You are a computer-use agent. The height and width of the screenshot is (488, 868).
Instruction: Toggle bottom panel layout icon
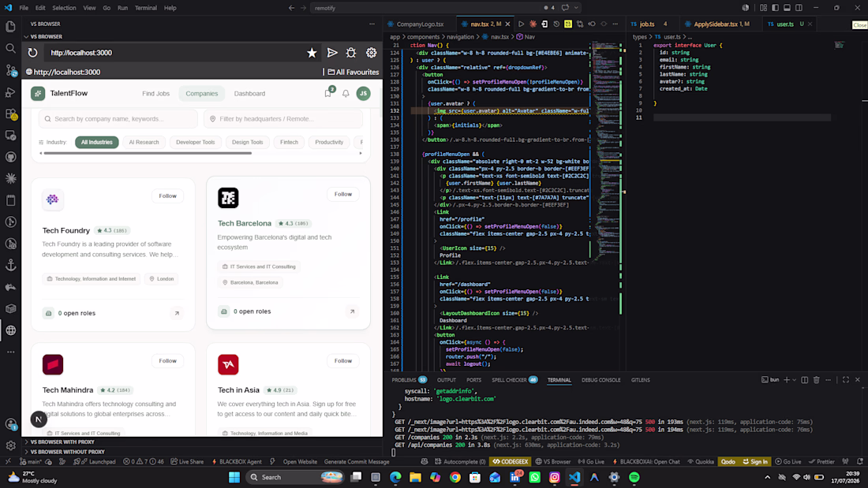pos(788,8)
